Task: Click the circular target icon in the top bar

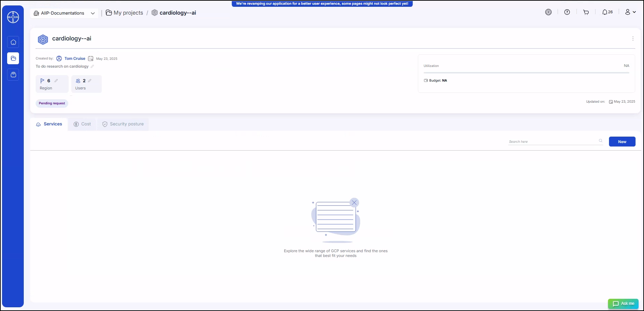Action: click(548, 12)
